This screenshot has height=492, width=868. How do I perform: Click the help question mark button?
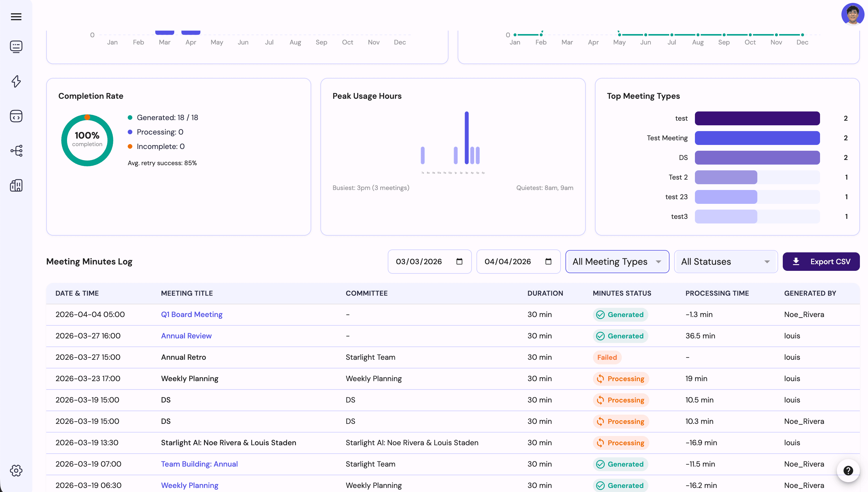tap(848, 470)
